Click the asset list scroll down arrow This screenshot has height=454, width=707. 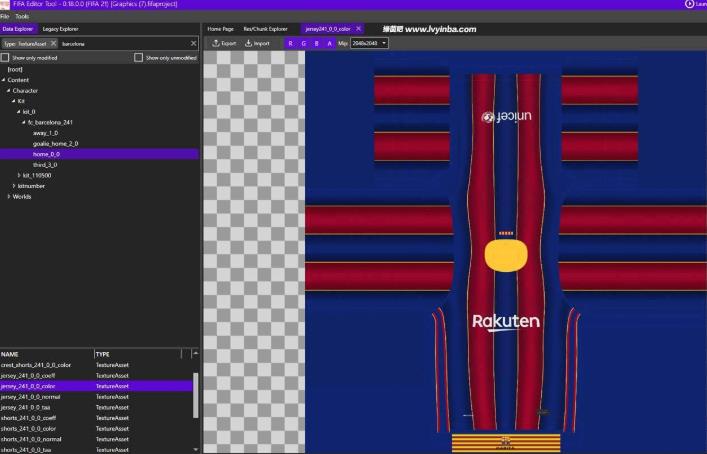tap(195, 449)
